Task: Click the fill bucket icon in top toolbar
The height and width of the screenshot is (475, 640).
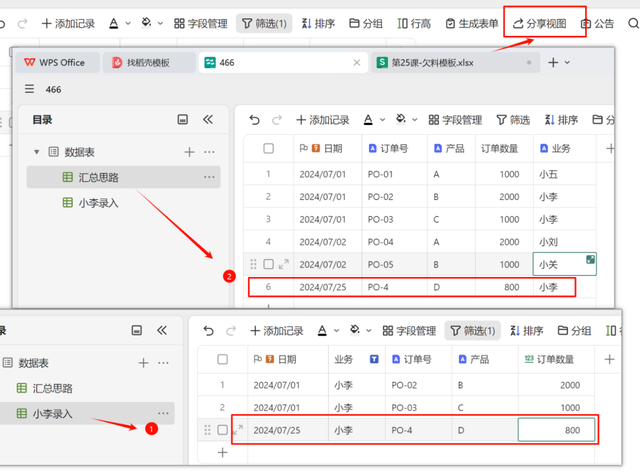Action: coord(146,23)
